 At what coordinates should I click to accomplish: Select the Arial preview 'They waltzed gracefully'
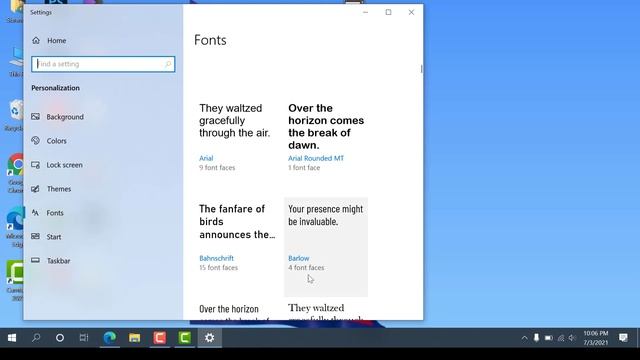pos(235,120)
